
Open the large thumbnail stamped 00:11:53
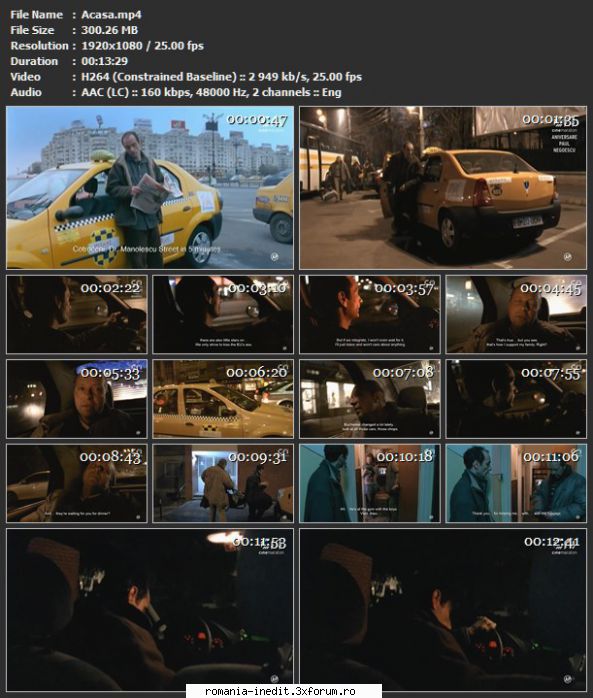coord(150,610)
